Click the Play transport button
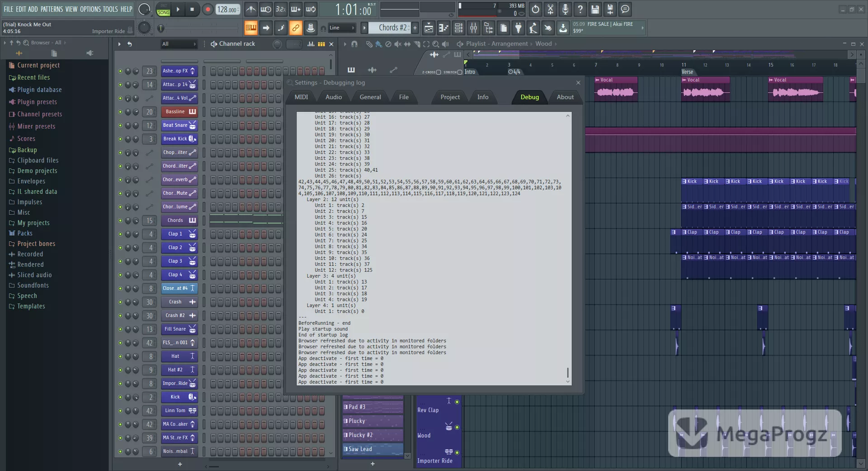868x471 pixels. click(x=178, y=10)
